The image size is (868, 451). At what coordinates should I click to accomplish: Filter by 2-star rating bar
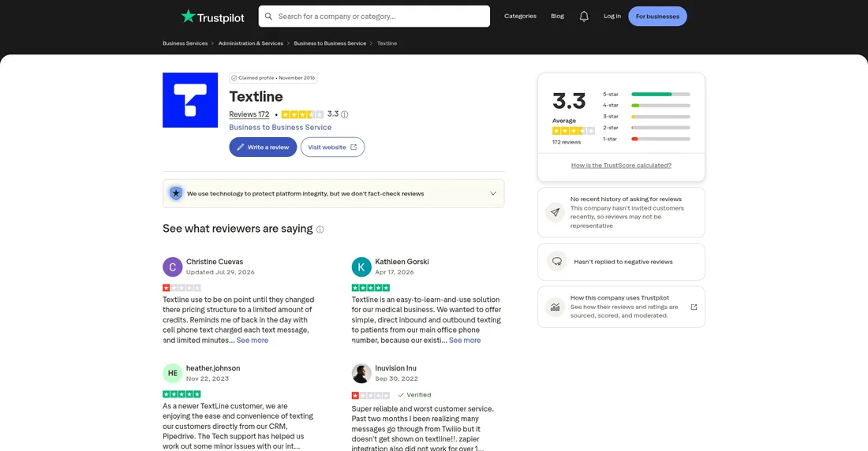click(x=646, y=127)
